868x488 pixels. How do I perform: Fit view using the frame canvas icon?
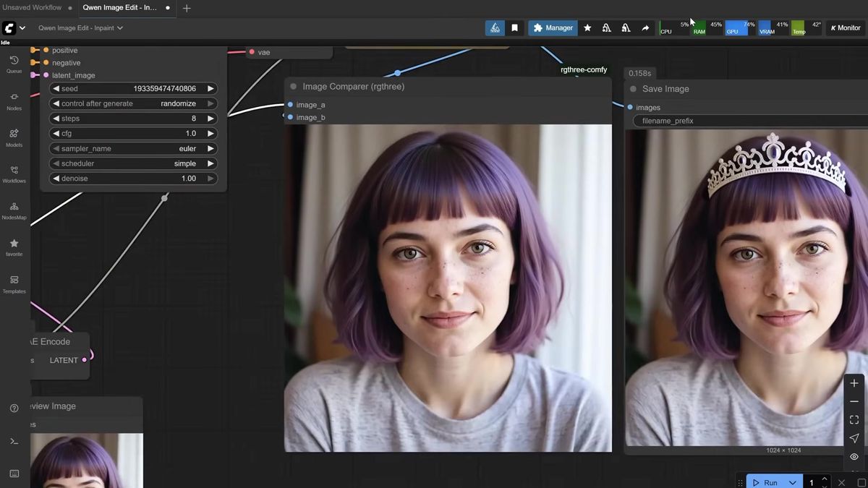point(854,419)
